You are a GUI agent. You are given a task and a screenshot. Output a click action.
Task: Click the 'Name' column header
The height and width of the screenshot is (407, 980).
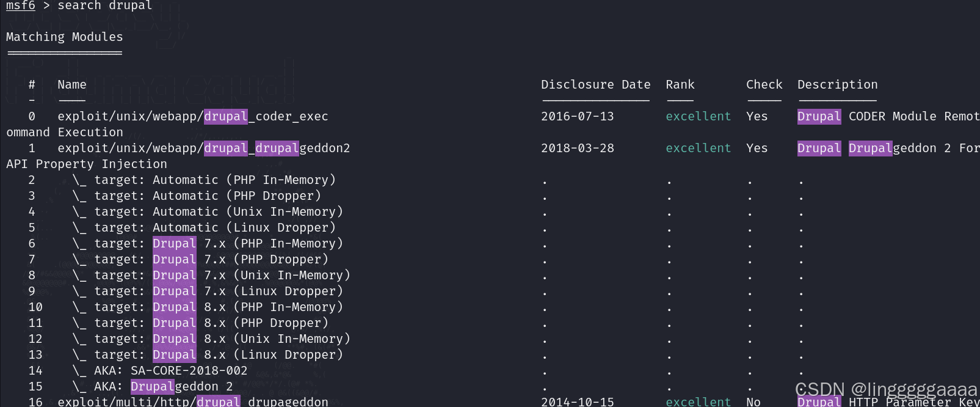click(72, 85)
